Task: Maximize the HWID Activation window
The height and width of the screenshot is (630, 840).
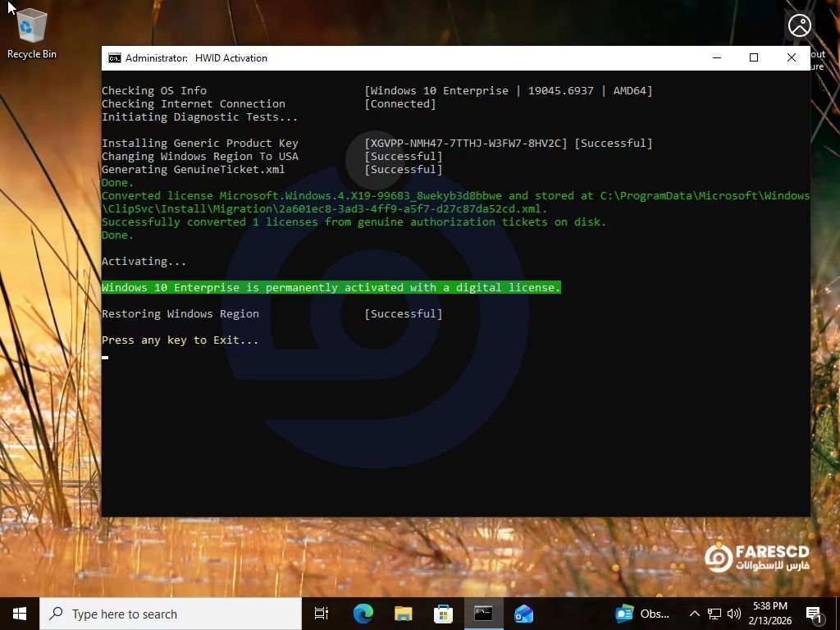Action: 754,57
